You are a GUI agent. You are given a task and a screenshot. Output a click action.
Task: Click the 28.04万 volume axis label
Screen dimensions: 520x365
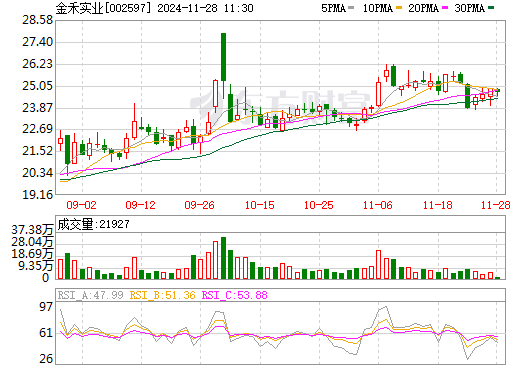(x=32, y=242)
